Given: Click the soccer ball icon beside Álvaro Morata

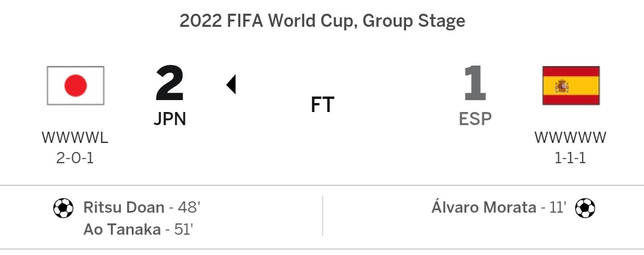Looking at the screenshot, I should coord(585,208).
